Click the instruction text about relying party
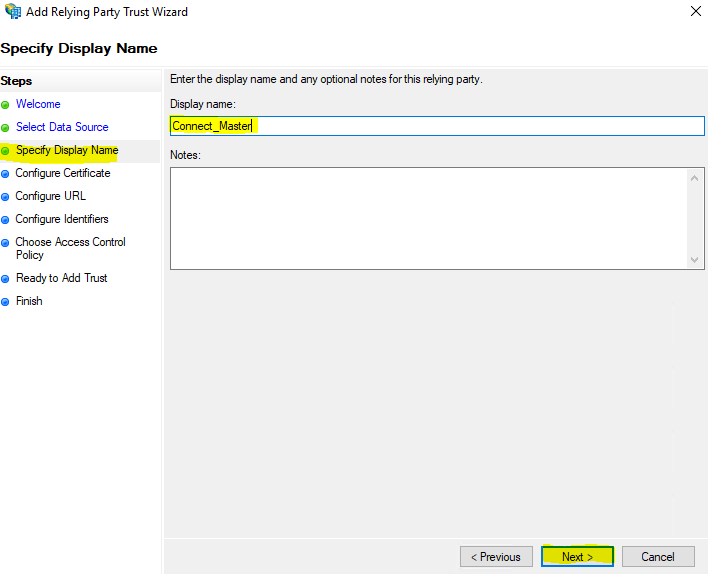Image resolution: width=708 pixels, height=574 pixels. coord(326,79)
